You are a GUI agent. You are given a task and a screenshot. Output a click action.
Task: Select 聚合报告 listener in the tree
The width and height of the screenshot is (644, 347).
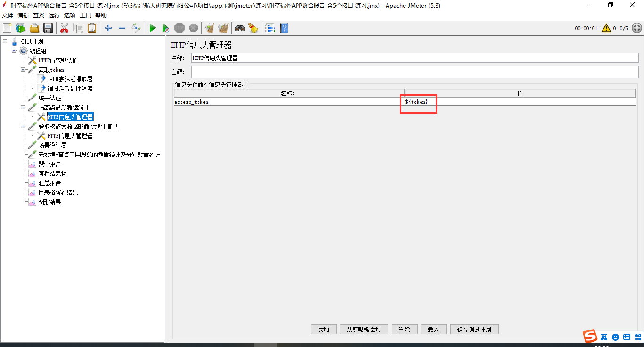(x=50, y=164)
